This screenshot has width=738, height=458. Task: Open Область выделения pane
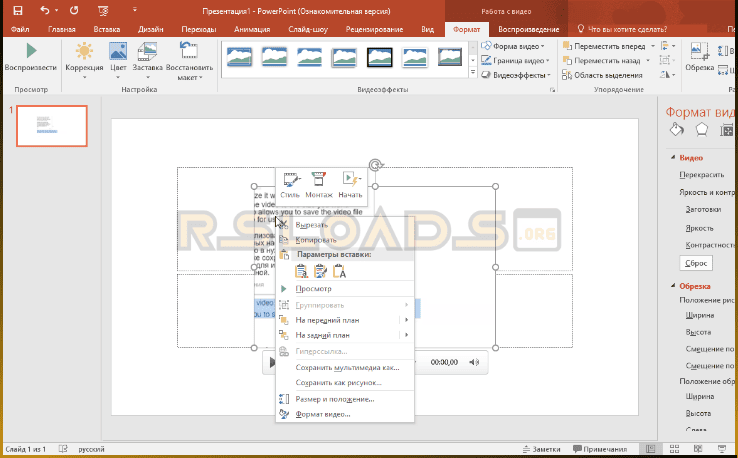[602, 75]
